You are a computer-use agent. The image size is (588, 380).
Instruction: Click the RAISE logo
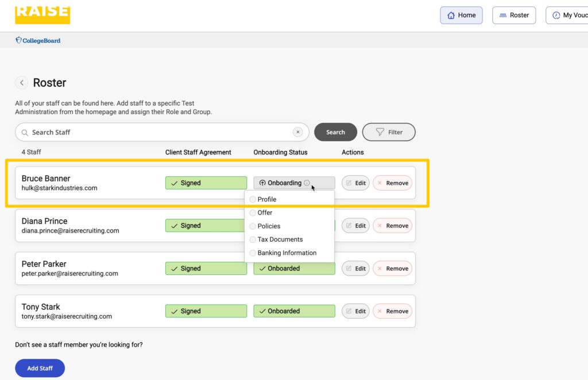42,14
